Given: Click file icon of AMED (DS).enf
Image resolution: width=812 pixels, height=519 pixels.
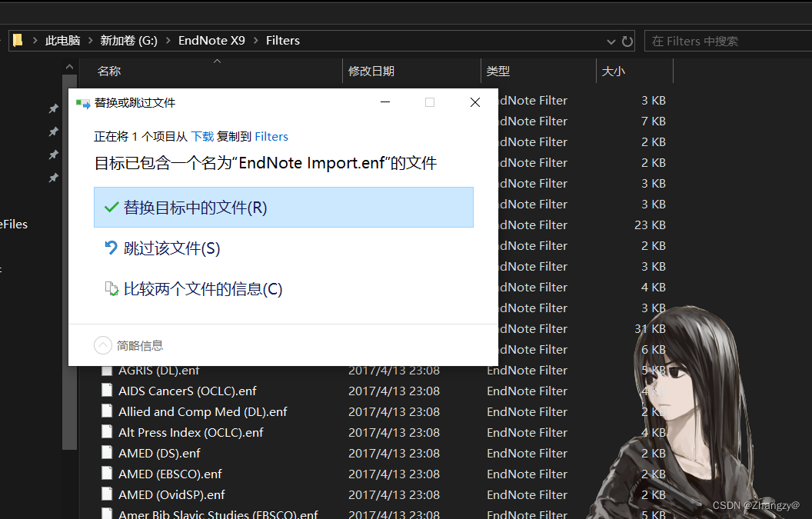Looking at the screenshot, I should click(x=107, y=452).
